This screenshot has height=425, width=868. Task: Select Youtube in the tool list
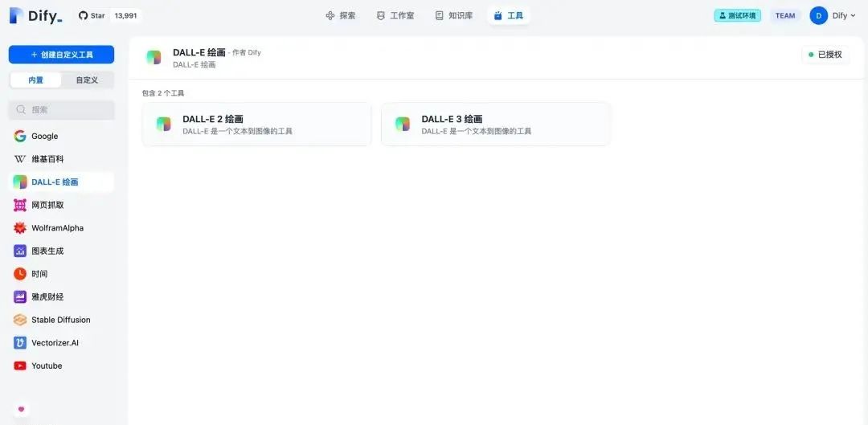(x=61, y=366)
